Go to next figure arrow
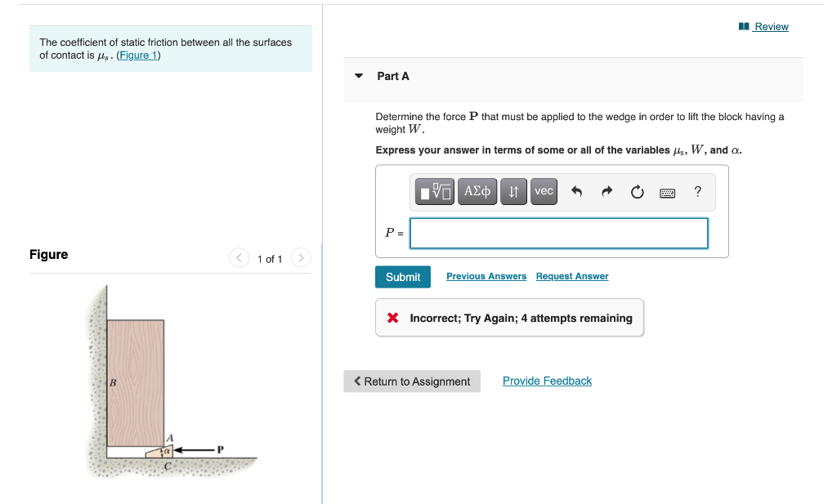Image resolution: width=837 pixels, height=504 pixels. click(301, 258)
